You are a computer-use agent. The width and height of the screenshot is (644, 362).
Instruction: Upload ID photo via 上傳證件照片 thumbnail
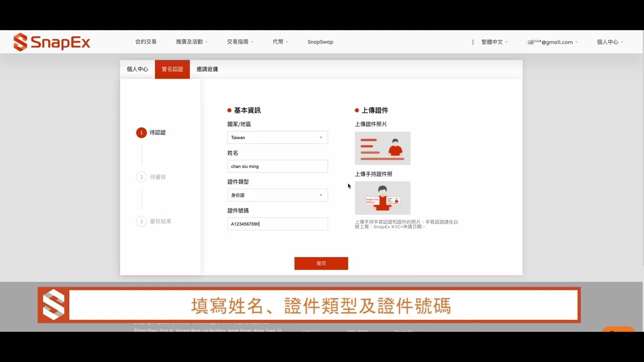[x=382, y=148]
